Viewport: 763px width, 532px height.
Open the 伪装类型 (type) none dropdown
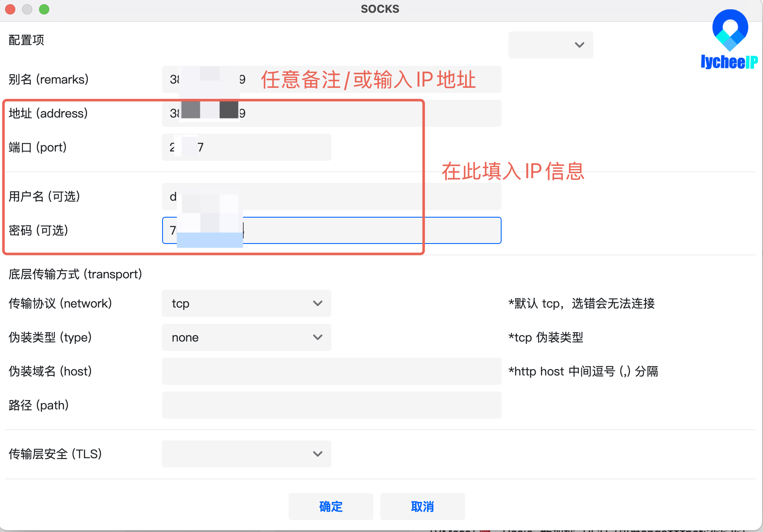(246, 337)
